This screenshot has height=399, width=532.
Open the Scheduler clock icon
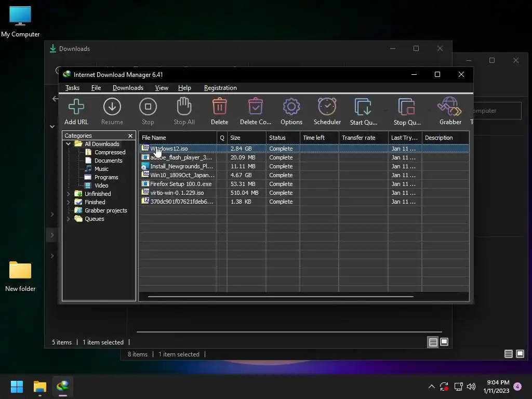[327, 106]
